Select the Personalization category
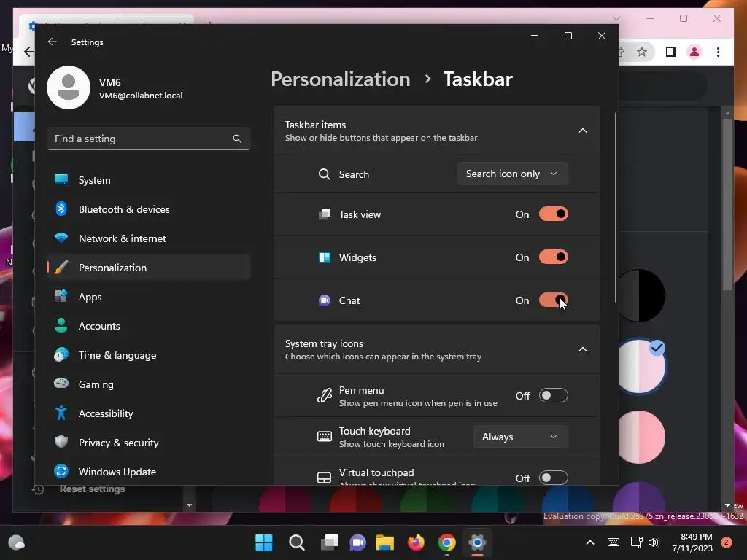Screen dimensions: 747x560 pos(149,267)
